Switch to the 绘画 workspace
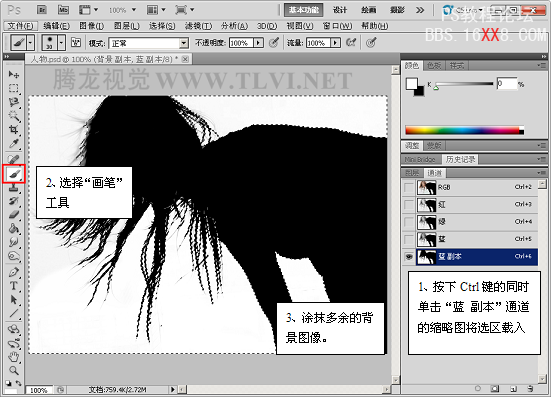Viewport: 551px width, 397px height. coord(368,10)
